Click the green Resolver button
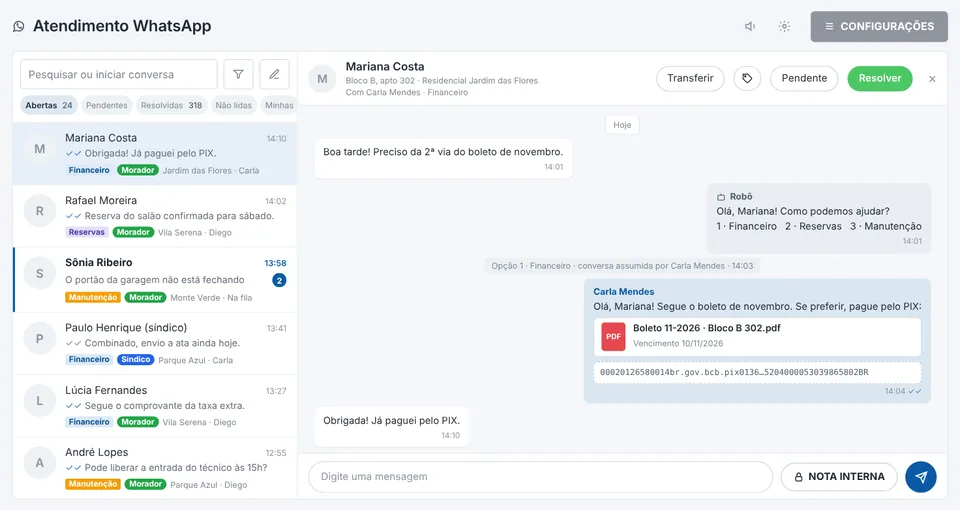This screenshot has width=960, height=510. click(880, 78)
